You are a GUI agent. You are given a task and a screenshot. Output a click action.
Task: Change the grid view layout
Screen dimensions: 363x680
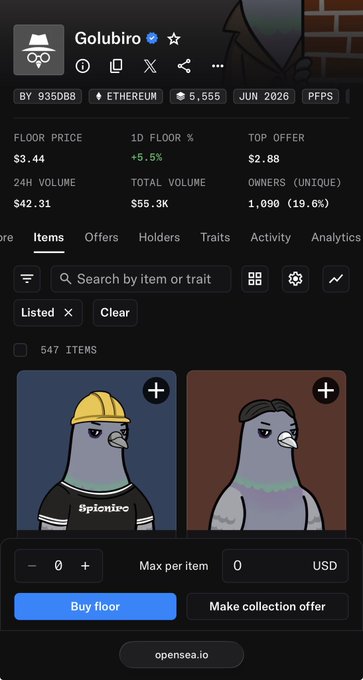tap(255, 279)
